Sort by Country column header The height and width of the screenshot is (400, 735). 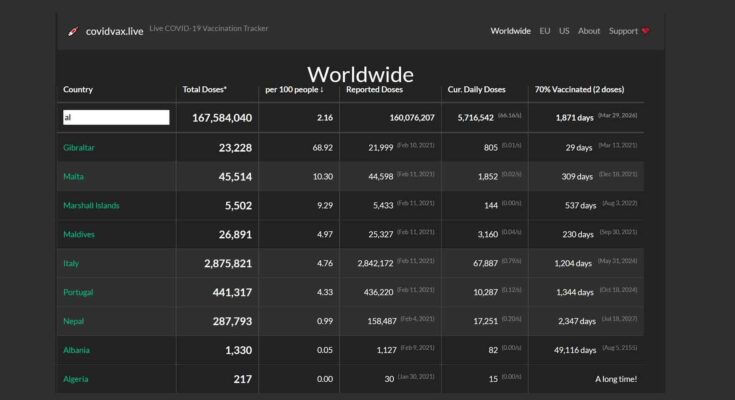point(78,90)
